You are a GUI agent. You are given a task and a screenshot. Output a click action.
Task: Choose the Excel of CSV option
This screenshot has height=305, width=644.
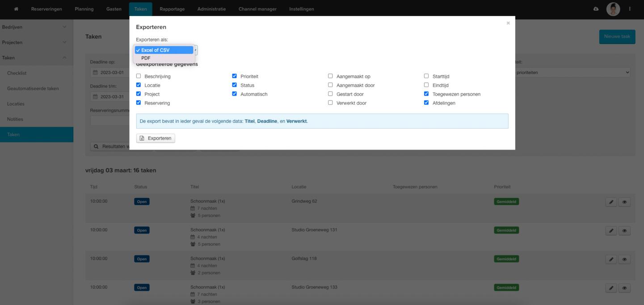pos(164,50)
